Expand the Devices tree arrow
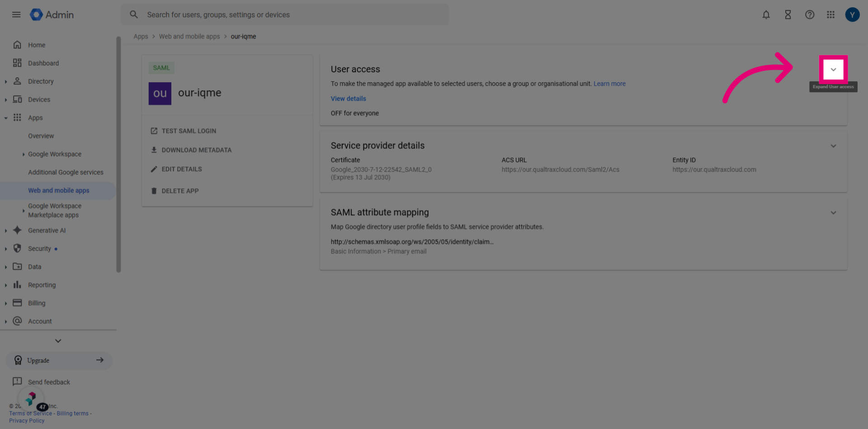 6,100
